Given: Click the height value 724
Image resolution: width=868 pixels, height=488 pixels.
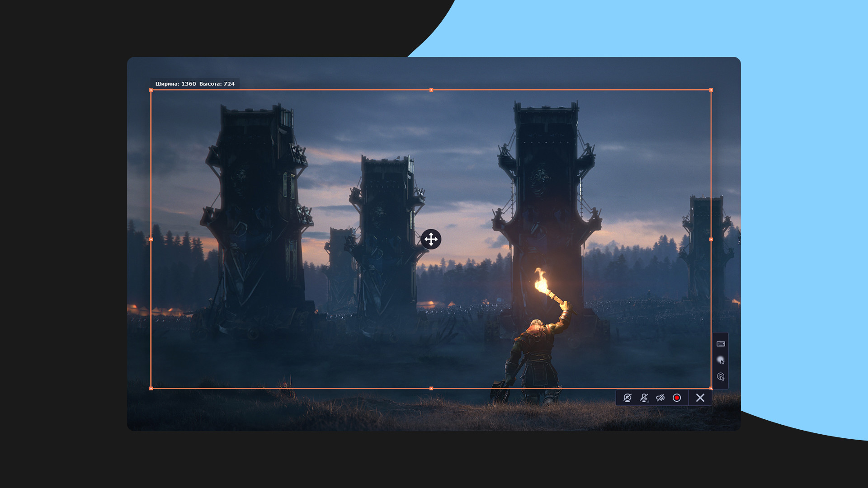Looking at the screenshot, I should point(229,84).
